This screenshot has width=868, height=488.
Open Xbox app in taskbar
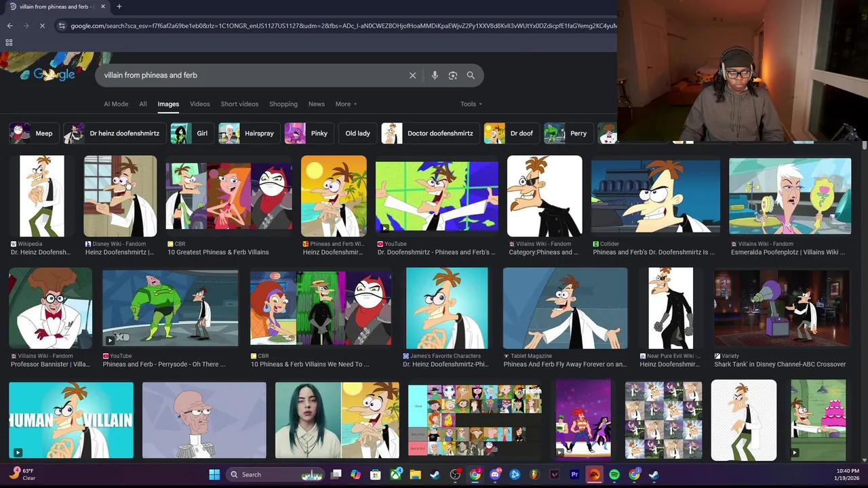tap(395, 474)
